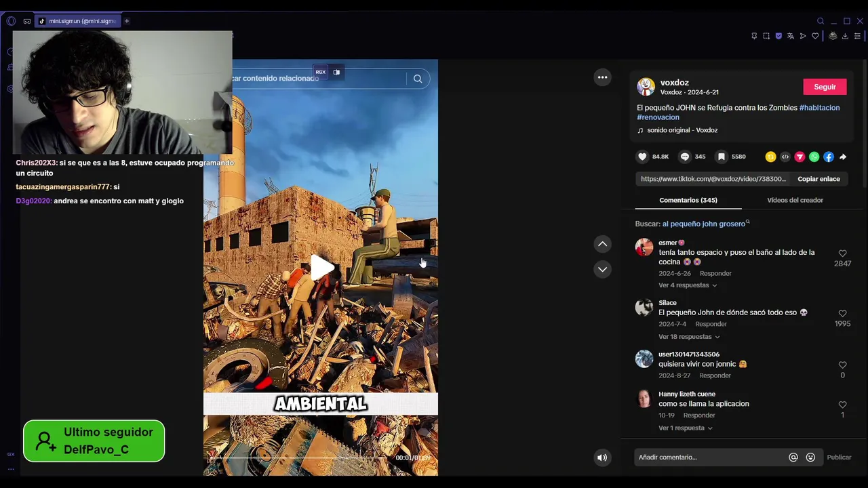
Task: Switch to Videos del creador tab
Action: (795, 200)
